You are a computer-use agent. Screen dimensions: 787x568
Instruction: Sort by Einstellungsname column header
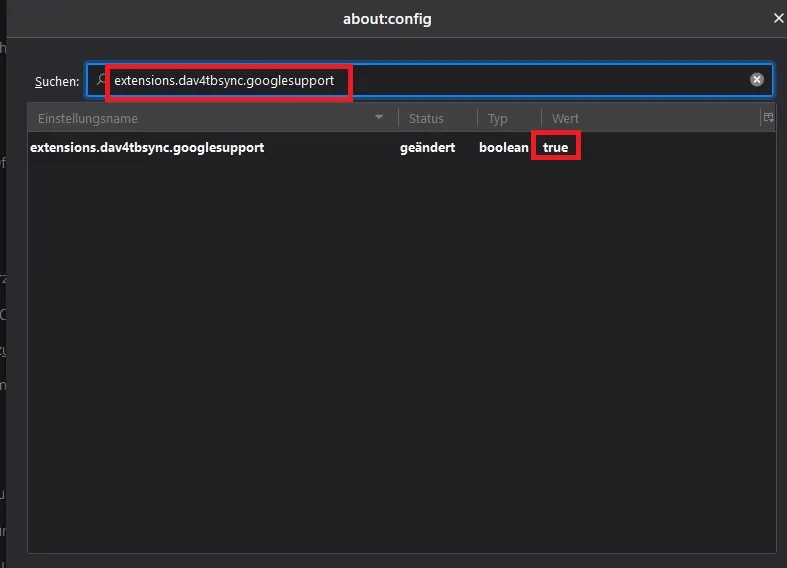(213, 118)
